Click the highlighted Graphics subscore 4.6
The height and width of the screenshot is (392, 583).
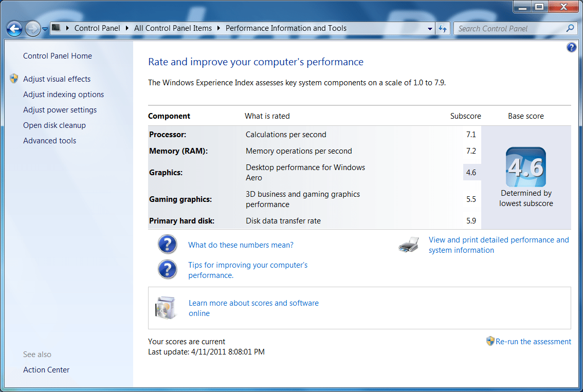click(x=471, y=173)
